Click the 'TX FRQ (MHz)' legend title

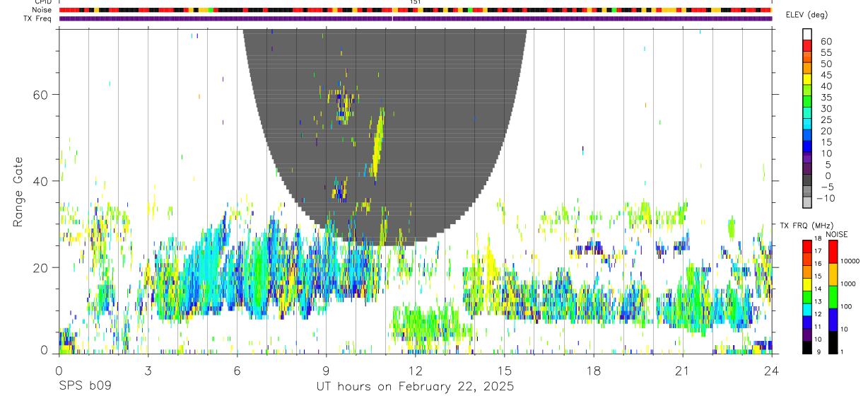[807, 226]
